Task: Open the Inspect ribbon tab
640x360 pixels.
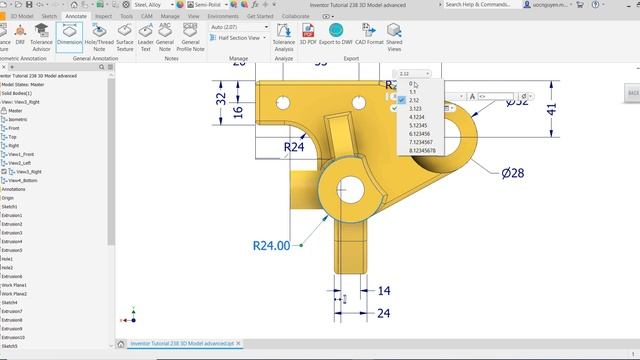Action: [x=103, y=16]
